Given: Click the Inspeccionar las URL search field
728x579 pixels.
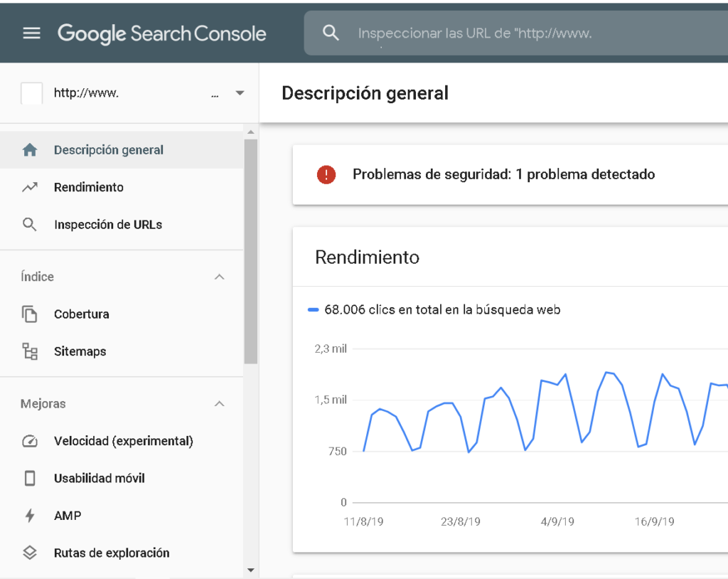Looking at the screenshot, I should tap(516, 33).
